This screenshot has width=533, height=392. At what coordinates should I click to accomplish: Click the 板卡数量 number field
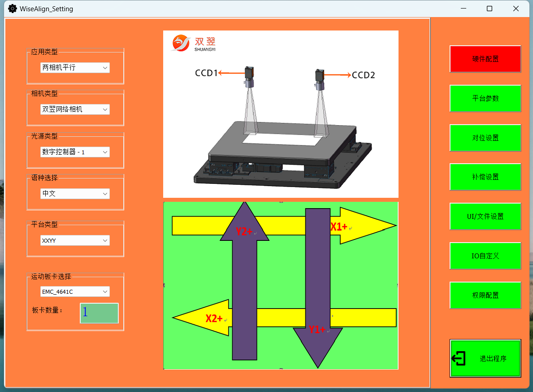99,313
